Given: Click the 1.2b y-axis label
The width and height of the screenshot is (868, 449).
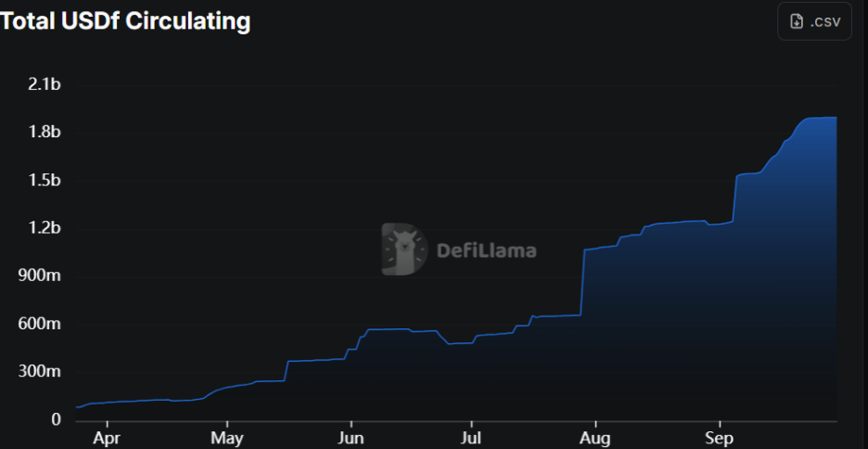Looking at the screenshot, I should (45, 228).
